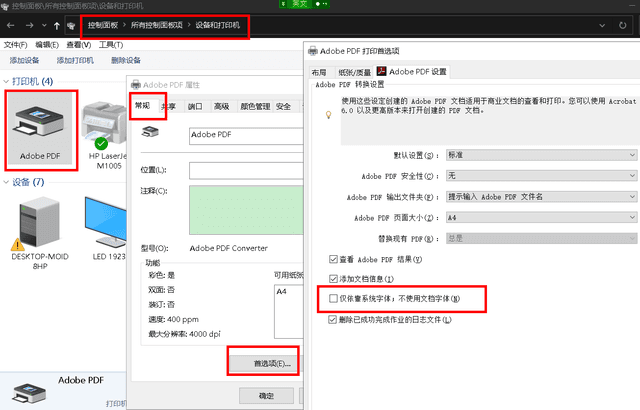Viewport: 640px width, 410px height.
Task: Click the 位置(L) text field
Action: 245,170
